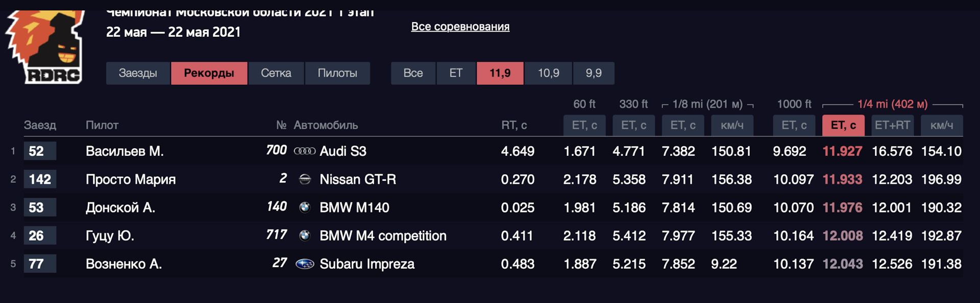Switch to the Заезды tab

[x=138, y=73]
